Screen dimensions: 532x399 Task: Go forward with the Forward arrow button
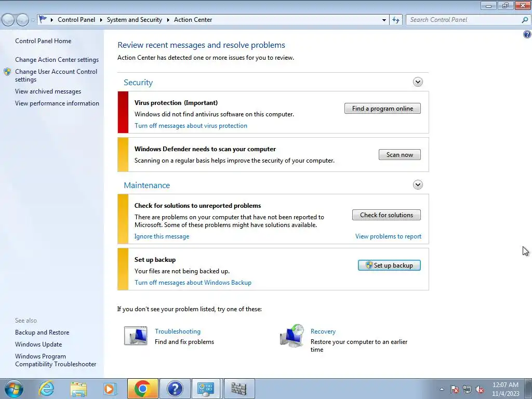tap(22, 20)
